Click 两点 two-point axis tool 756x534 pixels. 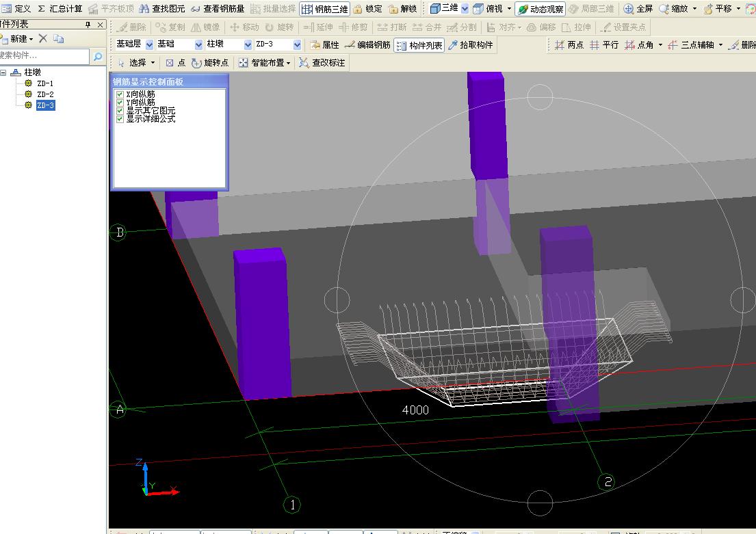tap(569, 45)
